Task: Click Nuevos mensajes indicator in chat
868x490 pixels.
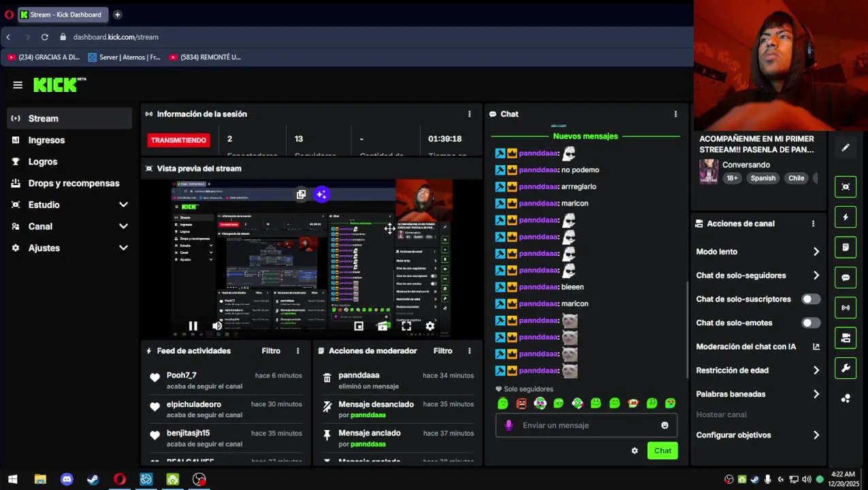Action: [585, 136]
